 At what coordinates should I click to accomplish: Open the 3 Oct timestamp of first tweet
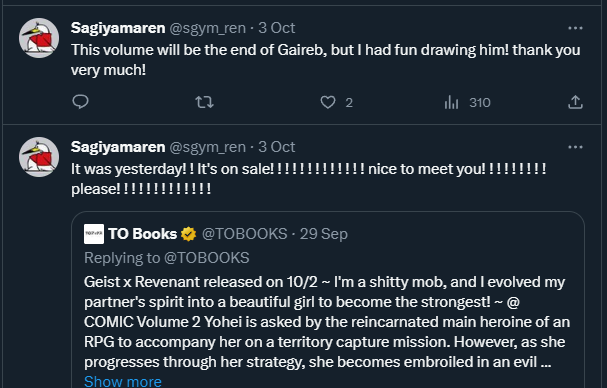(x=276, y=28)
